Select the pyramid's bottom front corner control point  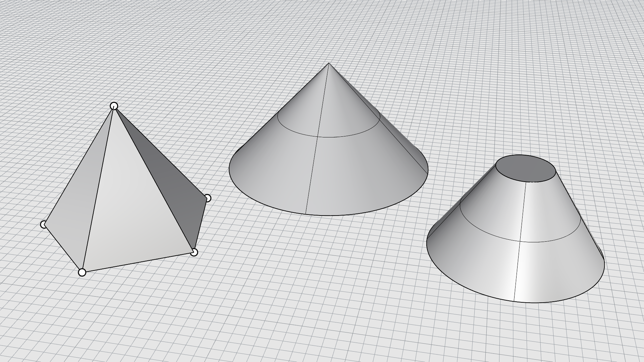click(82, 272)
